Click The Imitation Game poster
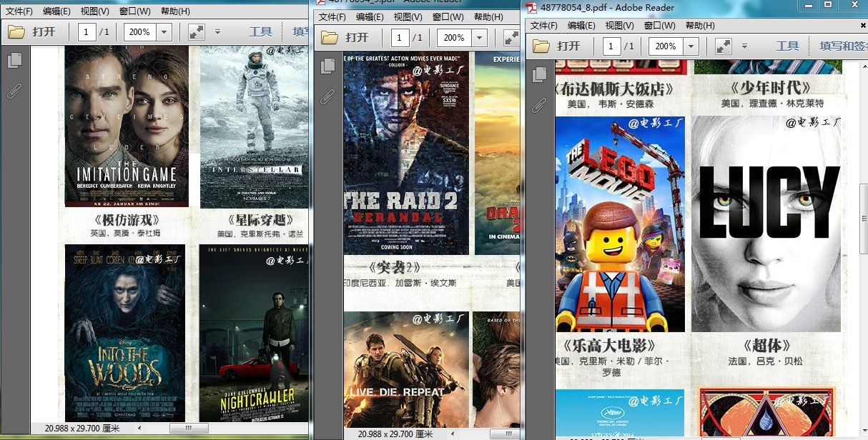This screenshot has height=440, width=868. [127, 126]
